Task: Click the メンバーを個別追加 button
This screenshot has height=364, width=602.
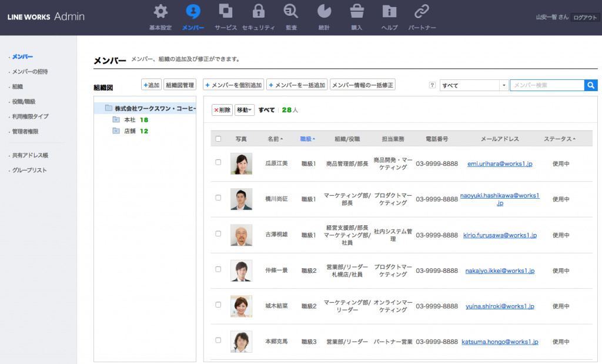Action: pyautogui.click(x=233, y=85)
